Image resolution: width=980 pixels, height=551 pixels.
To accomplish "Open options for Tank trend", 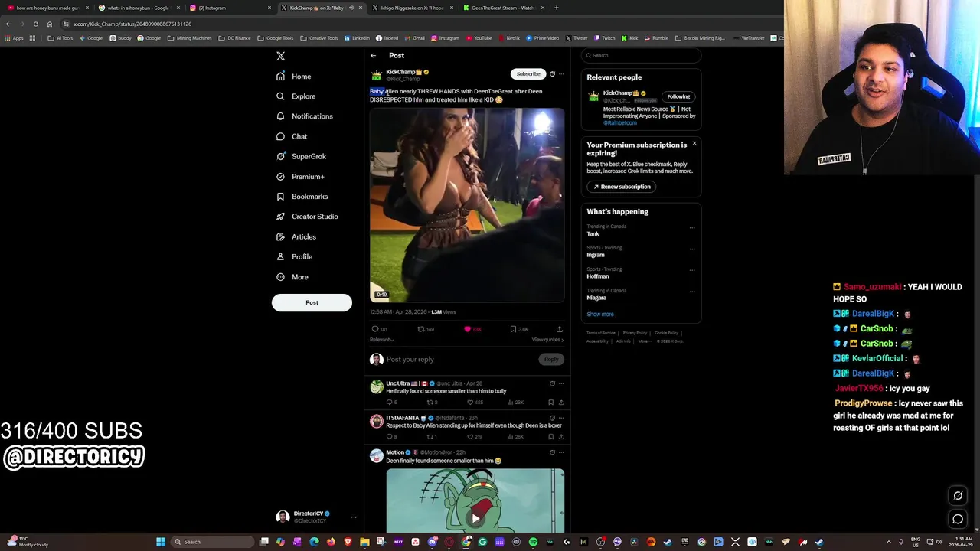I will [692, 227].
